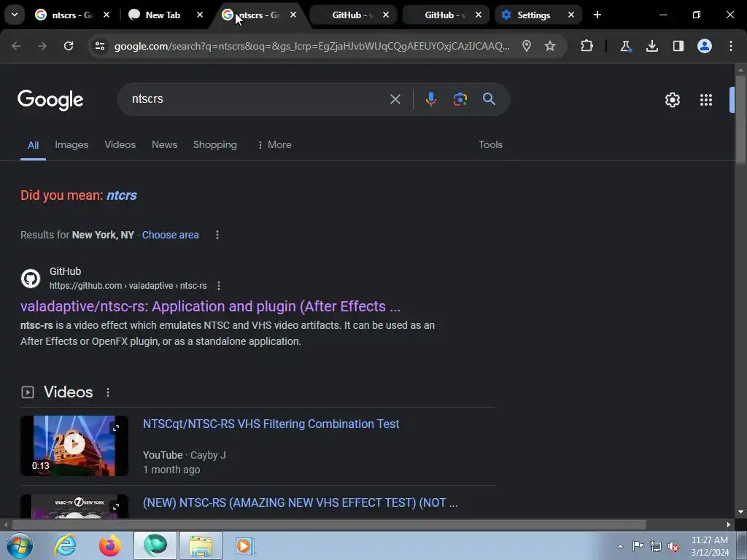Open the Downloads icon
This screenshot has height=560, width=747.
[651, 46]
